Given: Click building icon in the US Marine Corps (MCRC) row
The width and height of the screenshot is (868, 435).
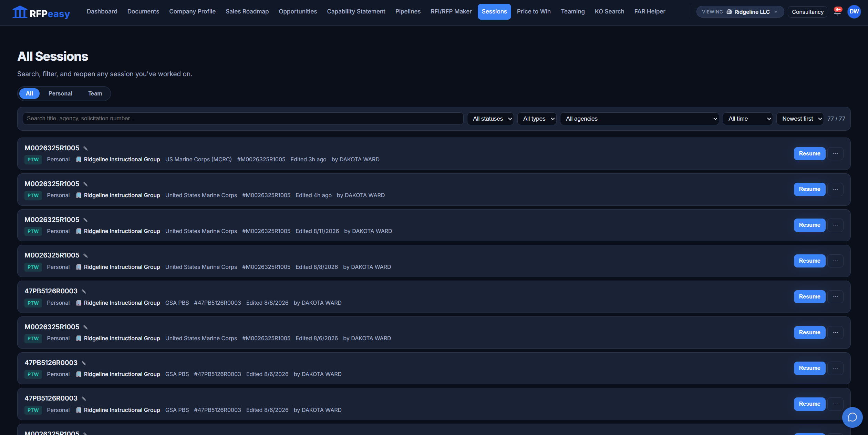Looking at the screenshot, I should [x=79, y=160].
